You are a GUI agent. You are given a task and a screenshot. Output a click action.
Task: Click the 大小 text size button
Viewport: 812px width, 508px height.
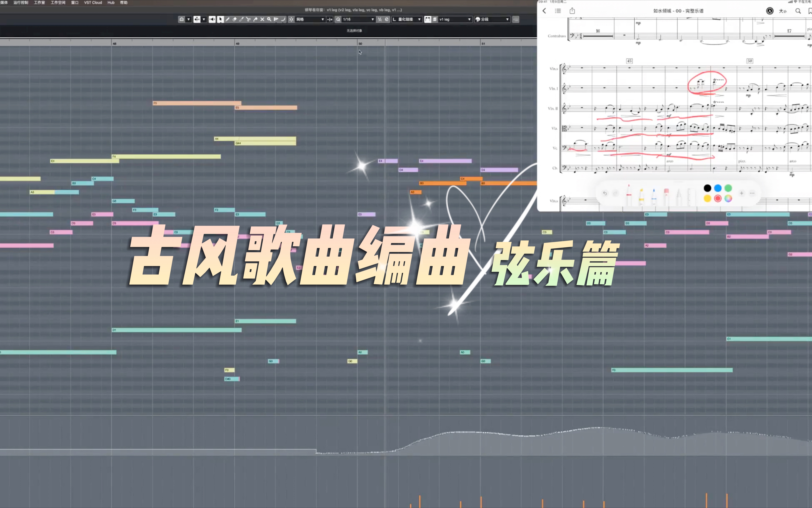783,11
